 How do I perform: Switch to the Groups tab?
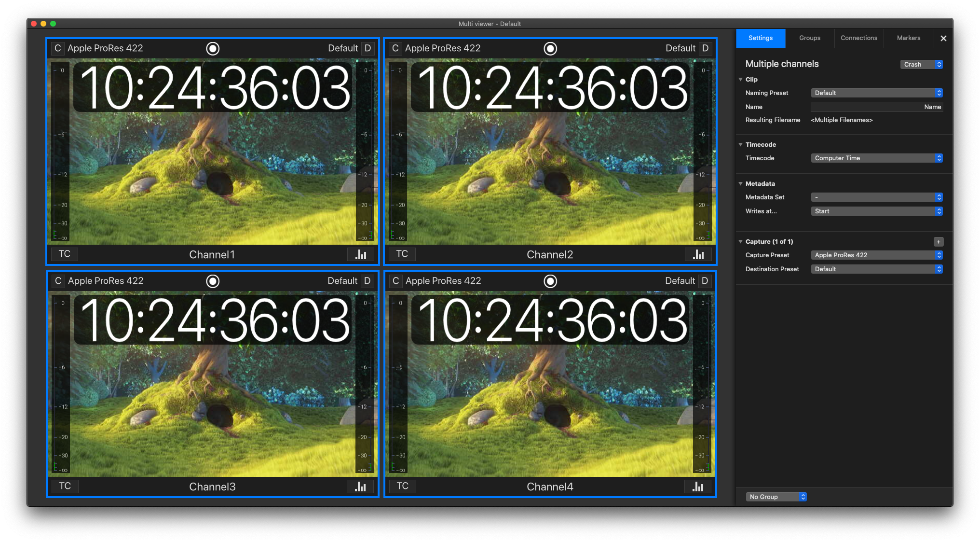click(810, 38)
